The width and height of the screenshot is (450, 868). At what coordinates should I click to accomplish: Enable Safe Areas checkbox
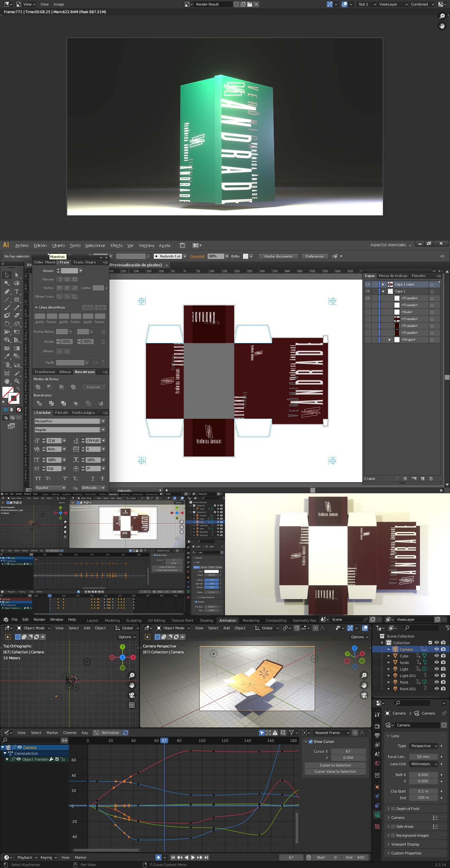pos(393,827)
